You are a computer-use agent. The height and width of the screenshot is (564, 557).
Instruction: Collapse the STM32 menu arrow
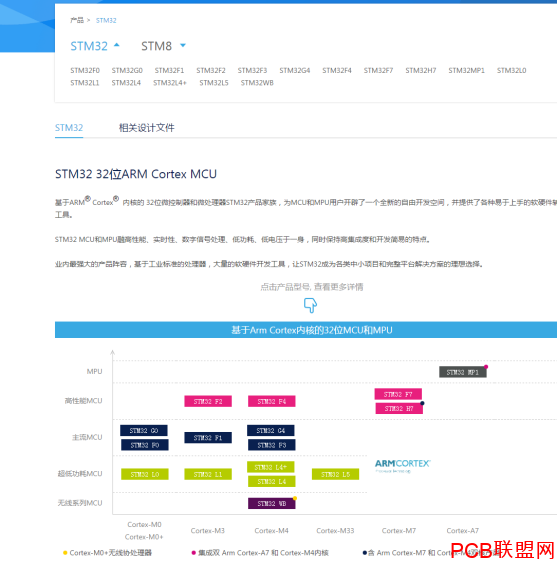click(x=117, y=45)
